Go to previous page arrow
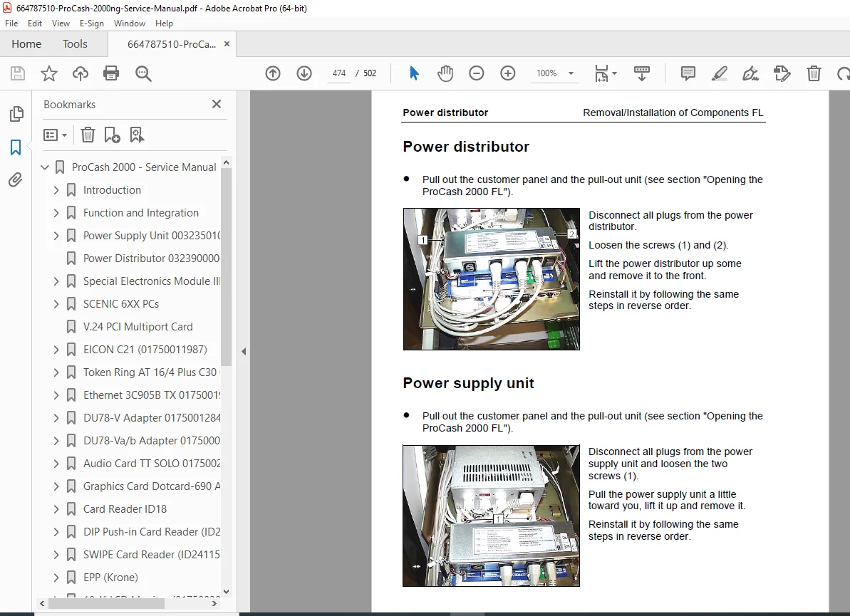 [x=273, y=73]
